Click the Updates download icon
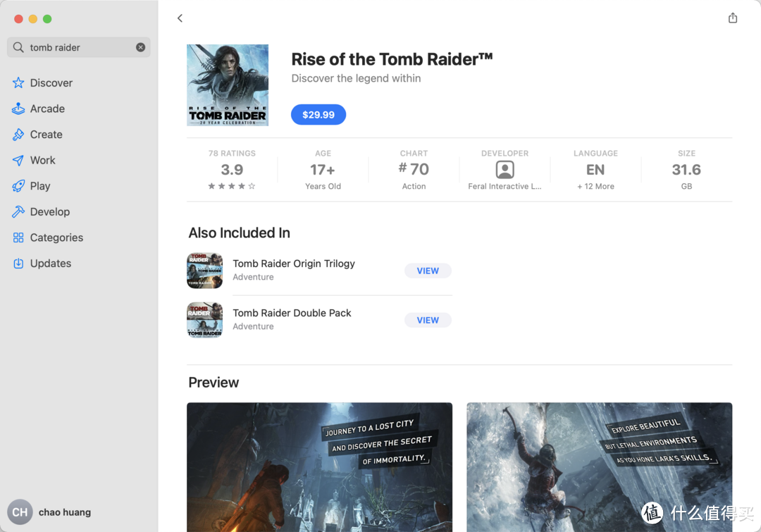 [x=18, y=263]
